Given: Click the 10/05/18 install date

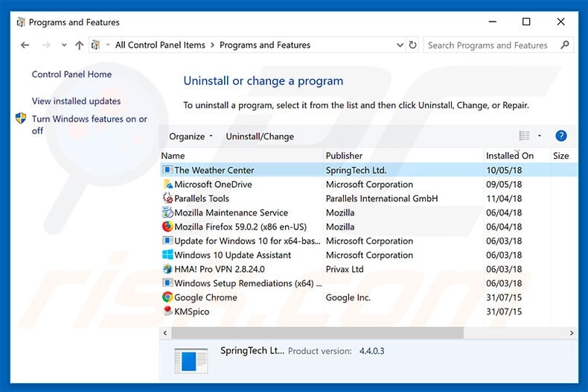Looking at the screenshot, I should [x=504, y=170].
